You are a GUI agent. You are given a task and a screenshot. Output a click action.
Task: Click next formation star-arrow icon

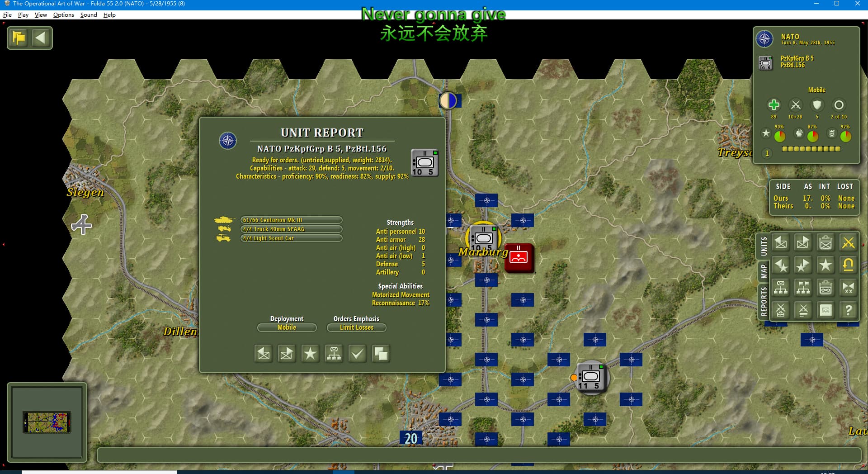click(x=803, y=265)
